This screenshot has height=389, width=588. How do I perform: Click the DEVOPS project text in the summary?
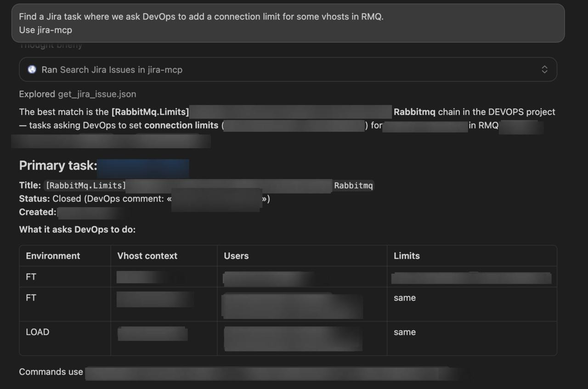coord(522,112)
